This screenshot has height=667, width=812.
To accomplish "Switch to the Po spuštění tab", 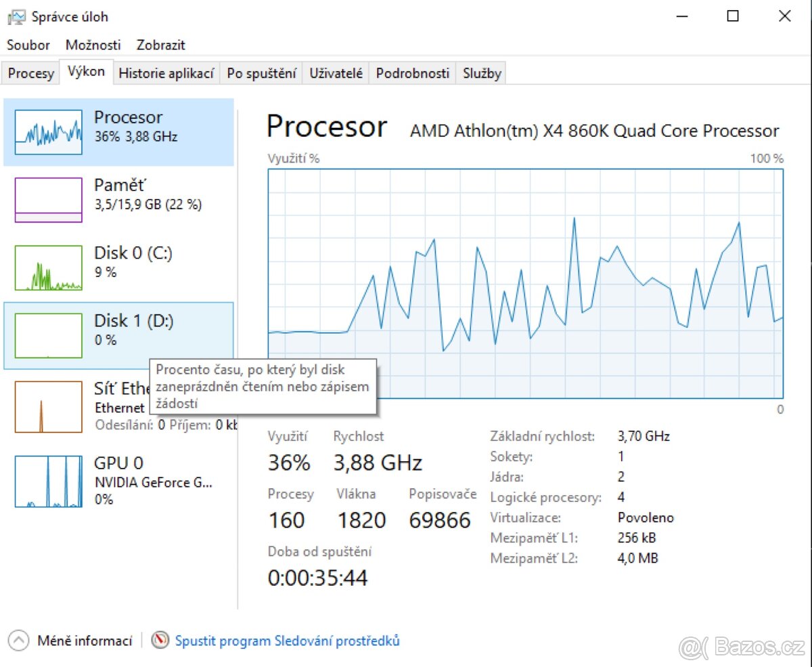I will (262, 74).
